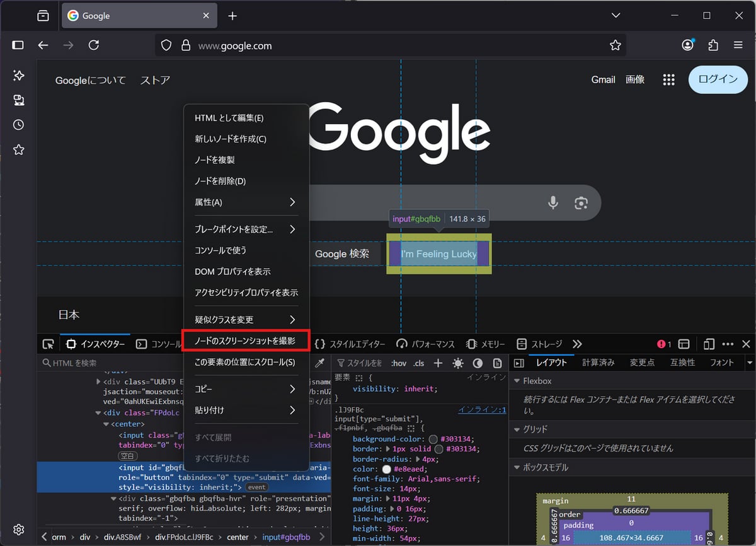The width and height of the screenshot is (756, 546).
Task: Click the Google Lens image search icon
Action: (581, 202)
